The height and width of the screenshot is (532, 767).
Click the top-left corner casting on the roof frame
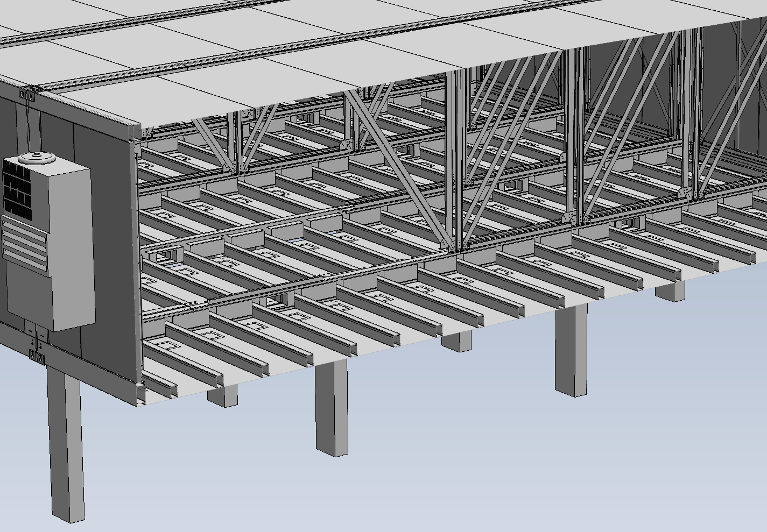point(27,95)
